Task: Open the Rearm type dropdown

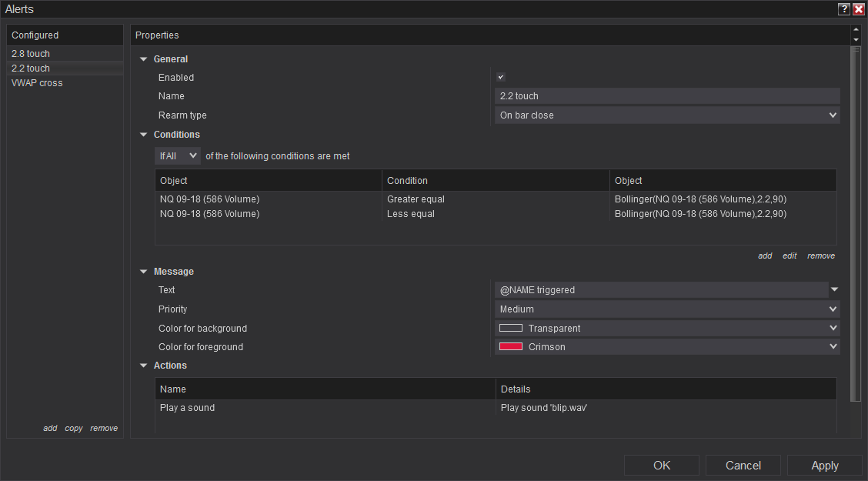Action: [666, 115]
